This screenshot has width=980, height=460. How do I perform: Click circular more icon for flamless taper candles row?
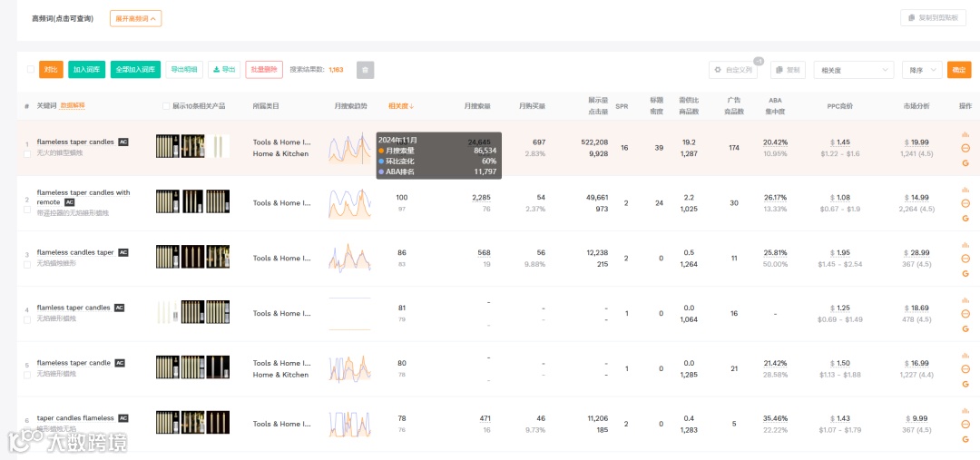(x=965, y=314)
